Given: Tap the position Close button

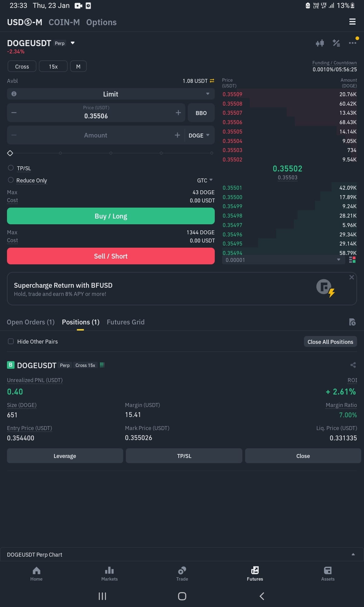Looking at the screenshot, I should (303, 456).
